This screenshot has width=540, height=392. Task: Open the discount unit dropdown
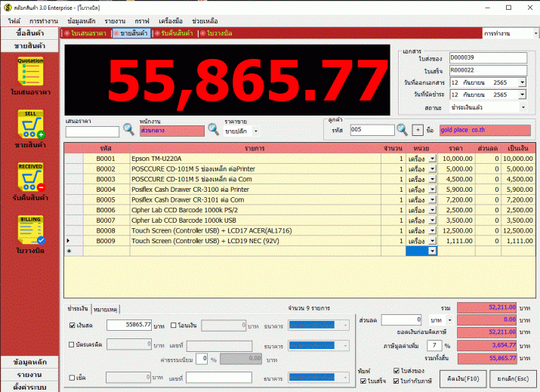tap(449, 320)
